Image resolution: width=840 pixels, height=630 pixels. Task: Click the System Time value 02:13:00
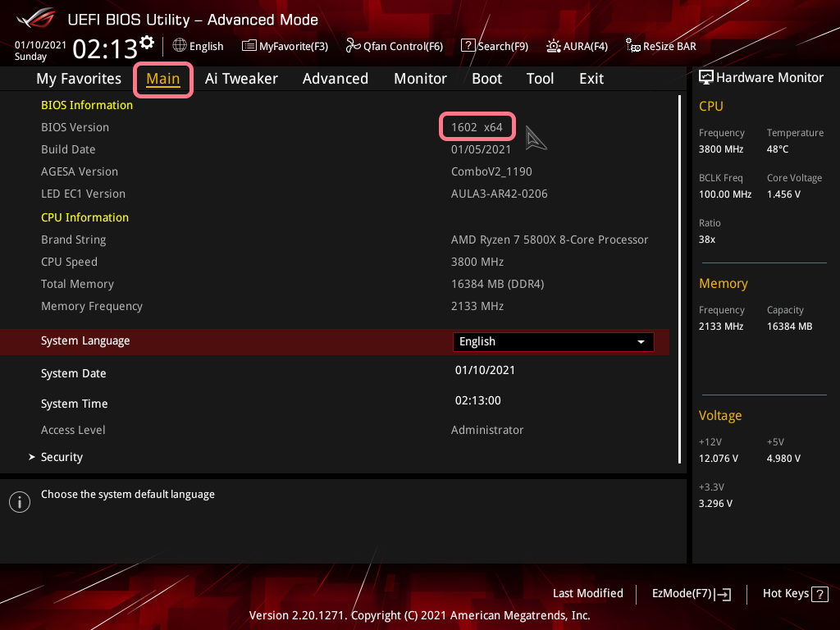coord(478,400)
